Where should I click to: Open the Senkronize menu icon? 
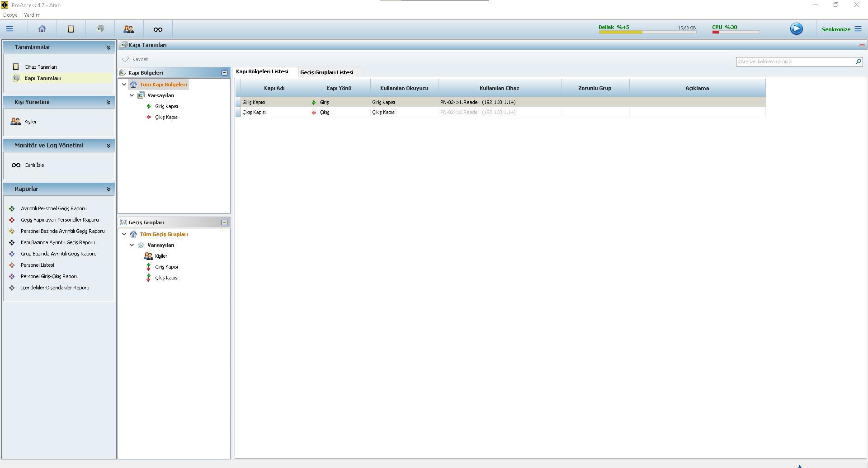[858, 29]
